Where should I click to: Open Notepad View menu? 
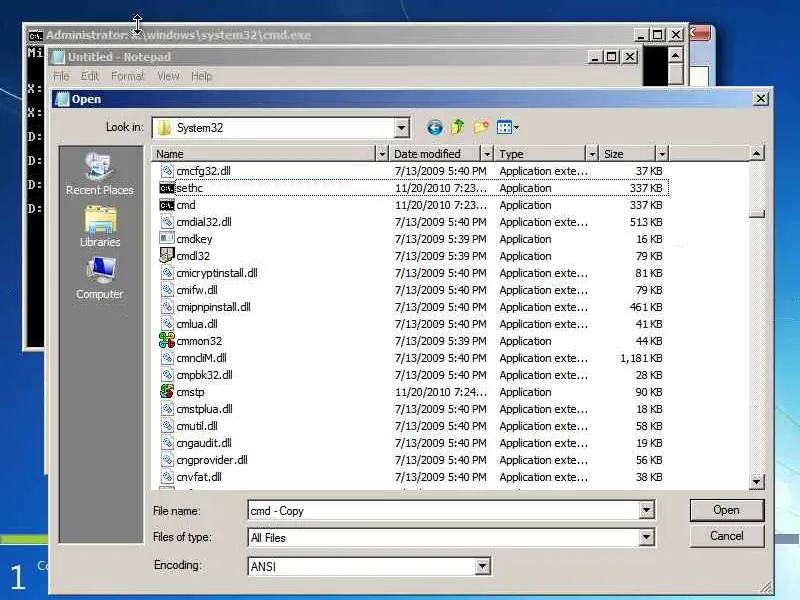click(x=168, y=76)
